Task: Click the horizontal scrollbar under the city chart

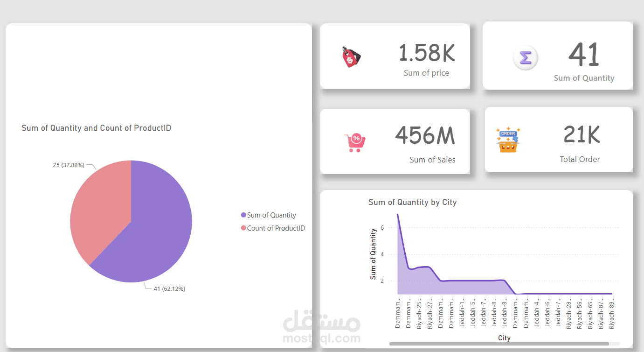Action: pos(499,344)
